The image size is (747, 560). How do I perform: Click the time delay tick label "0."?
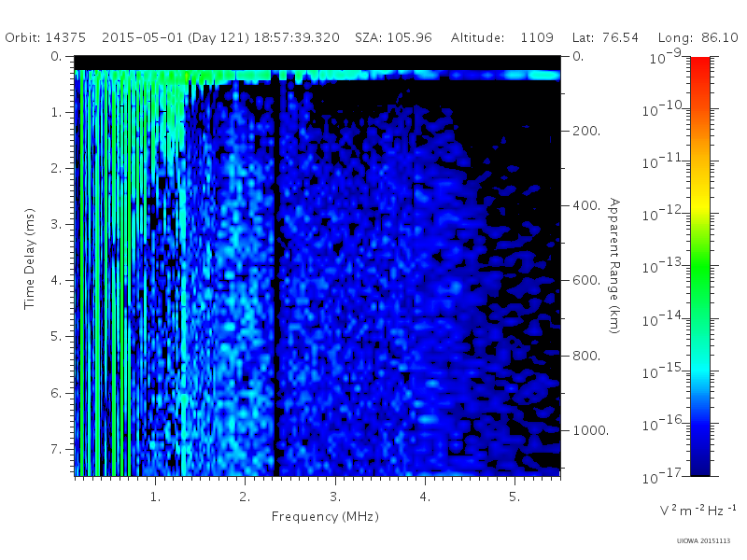56,56
